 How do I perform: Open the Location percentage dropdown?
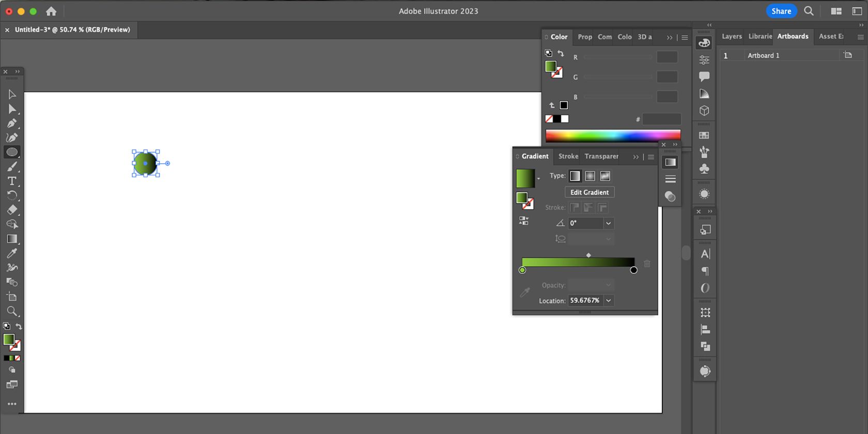click(x=609, y=301)
